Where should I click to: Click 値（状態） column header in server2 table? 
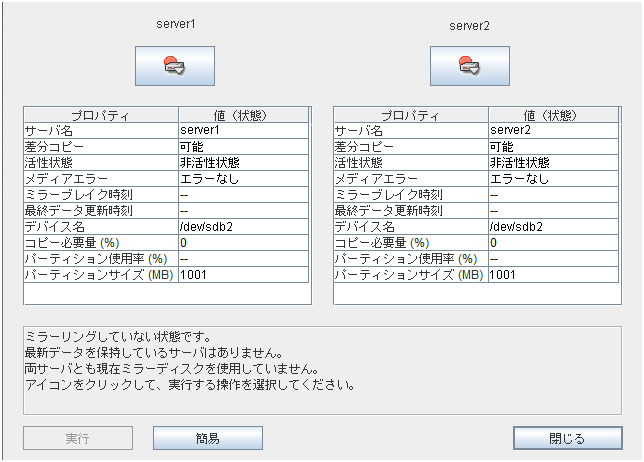point(554,115)
